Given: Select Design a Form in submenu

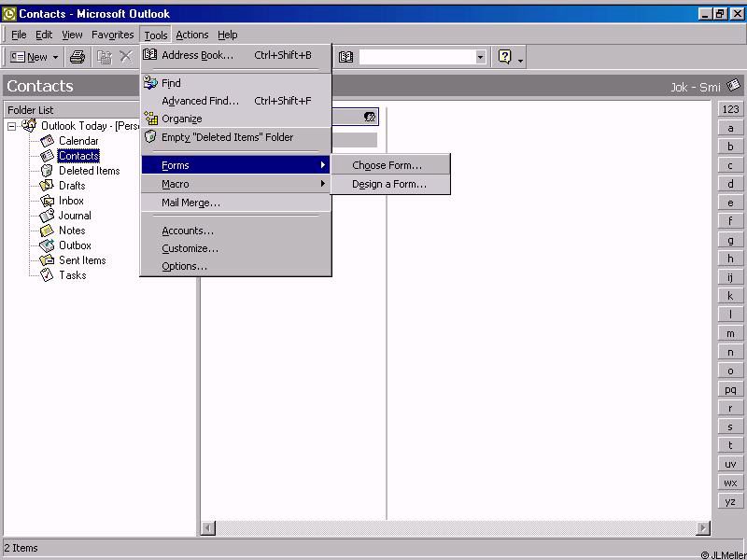Looking at the screenshot, I should [390, 184].
